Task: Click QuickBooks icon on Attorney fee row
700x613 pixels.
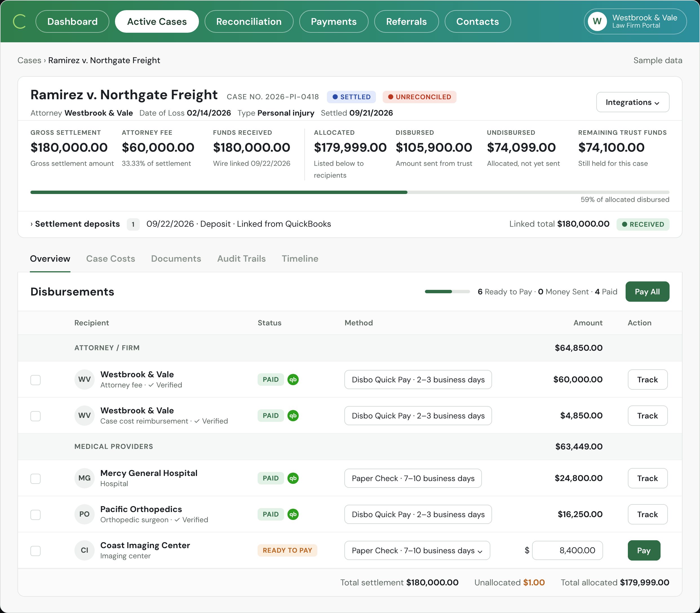Action: point(293,379)
